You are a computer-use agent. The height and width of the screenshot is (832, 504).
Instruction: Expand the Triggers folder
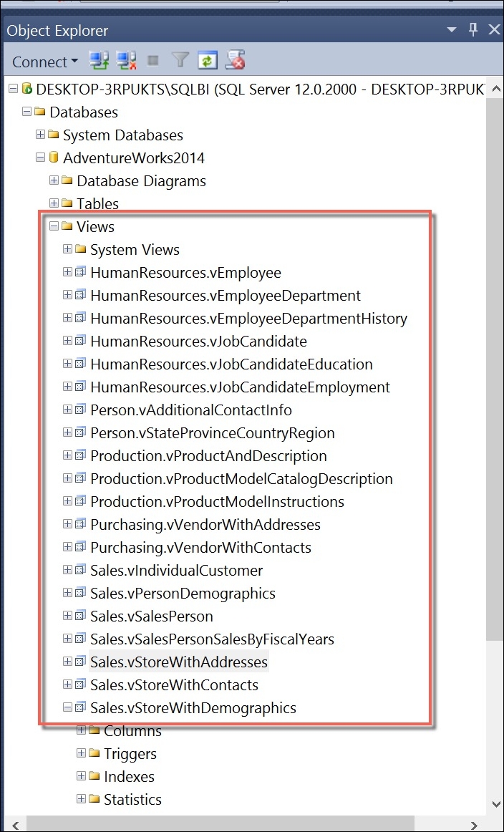tap(81, 753)
